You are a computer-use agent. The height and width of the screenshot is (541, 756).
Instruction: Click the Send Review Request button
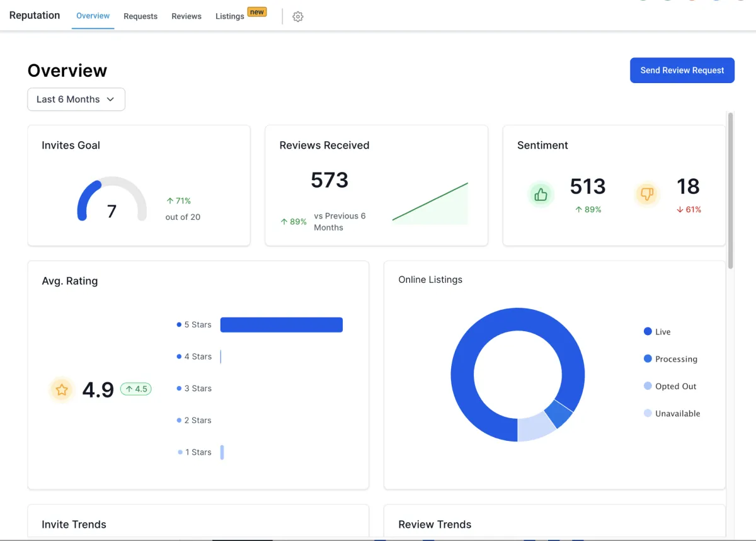pos(682,71)
